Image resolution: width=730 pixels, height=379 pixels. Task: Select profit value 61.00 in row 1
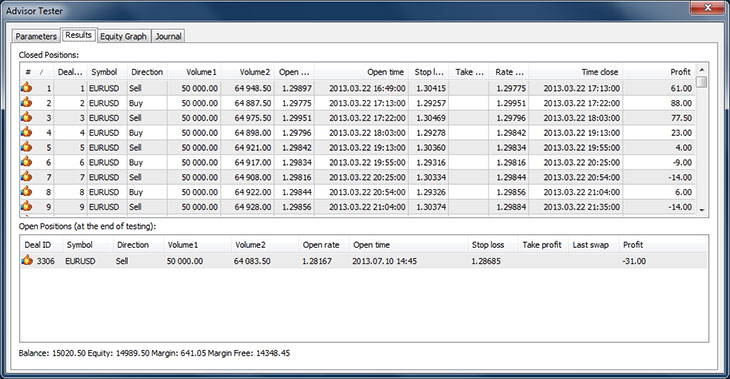682,88
